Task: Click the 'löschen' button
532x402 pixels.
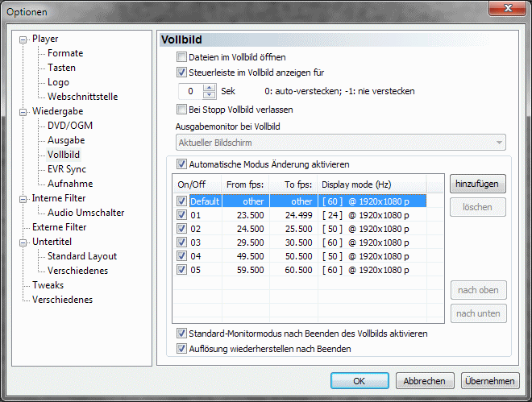Action: pos(478,207)
